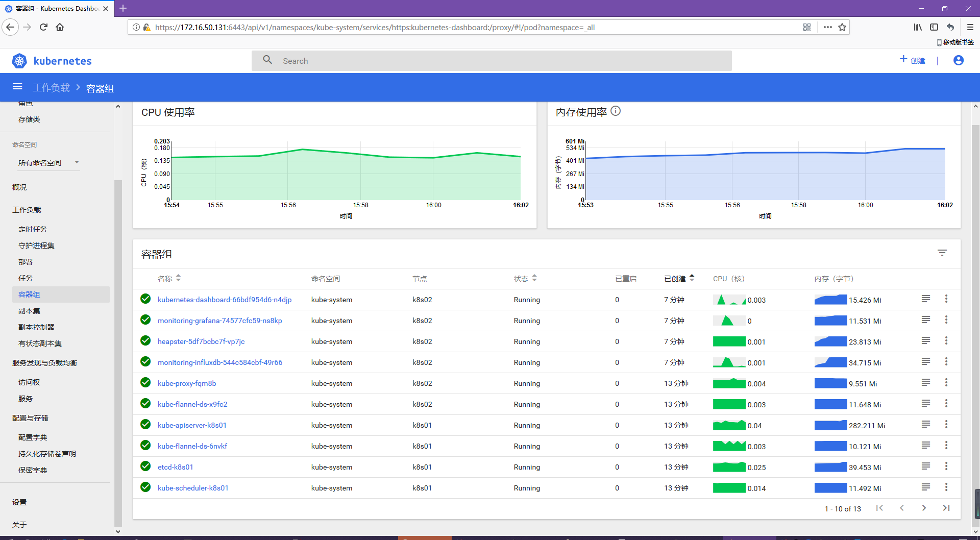Screen dimensions: 980x540
Task: Open the user account icon
Action: (x=959, y=61)
